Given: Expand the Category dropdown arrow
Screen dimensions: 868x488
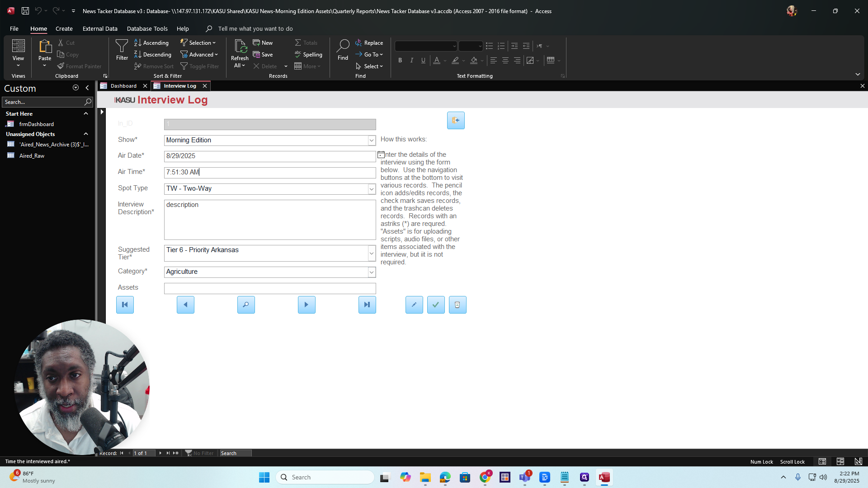Looking at the screenshot, I should coord(372,272).
